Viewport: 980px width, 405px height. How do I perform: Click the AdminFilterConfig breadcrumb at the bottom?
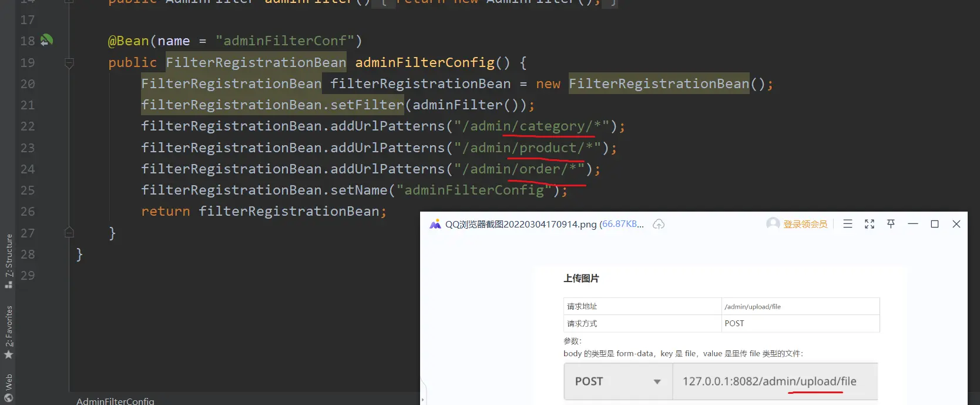click(x=115, y=401)
